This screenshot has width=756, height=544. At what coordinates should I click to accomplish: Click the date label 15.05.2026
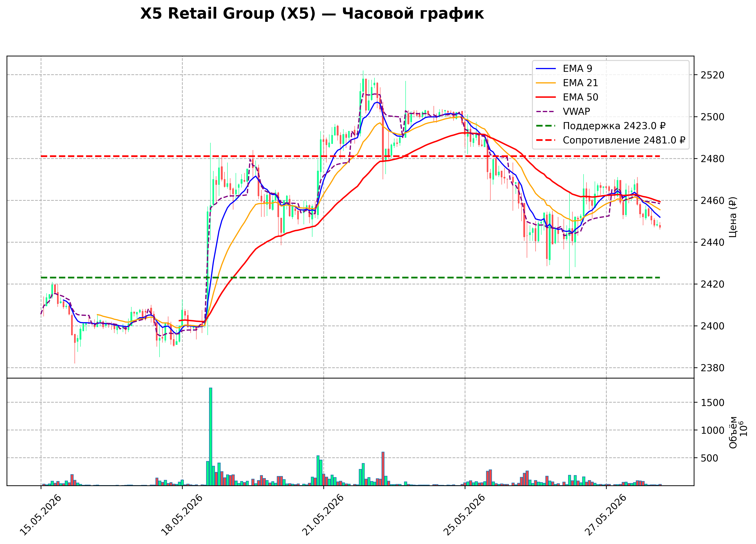click(40, 515)
